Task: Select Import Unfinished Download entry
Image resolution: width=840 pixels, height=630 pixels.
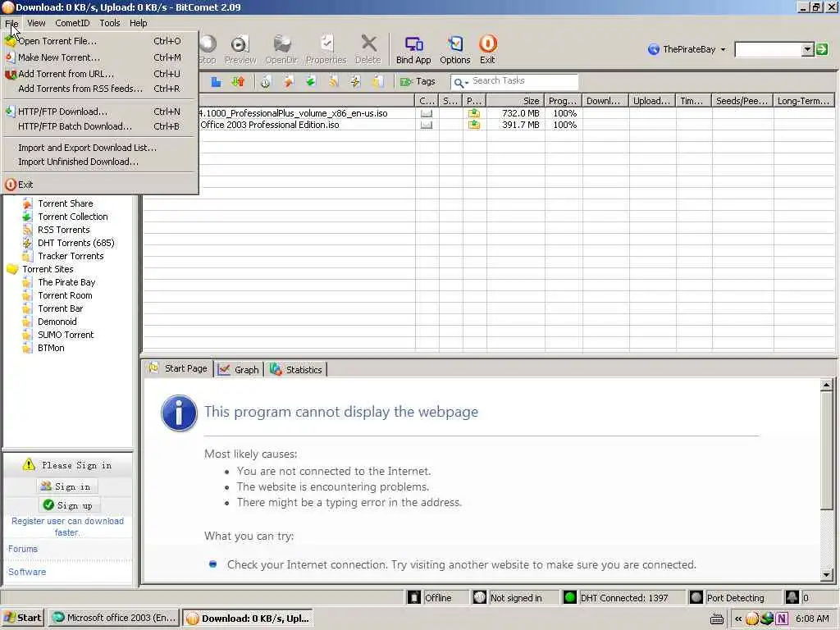Action: (101, 162)
